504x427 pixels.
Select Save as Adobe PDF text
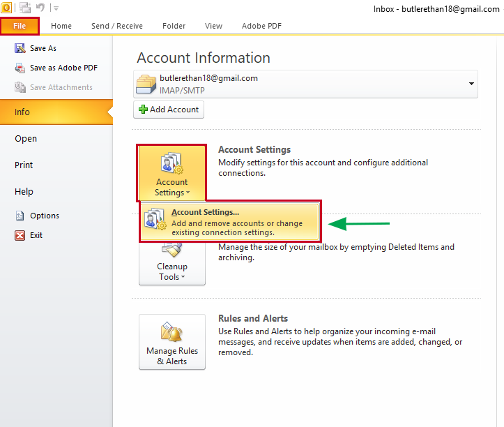(x=63, y=68)
